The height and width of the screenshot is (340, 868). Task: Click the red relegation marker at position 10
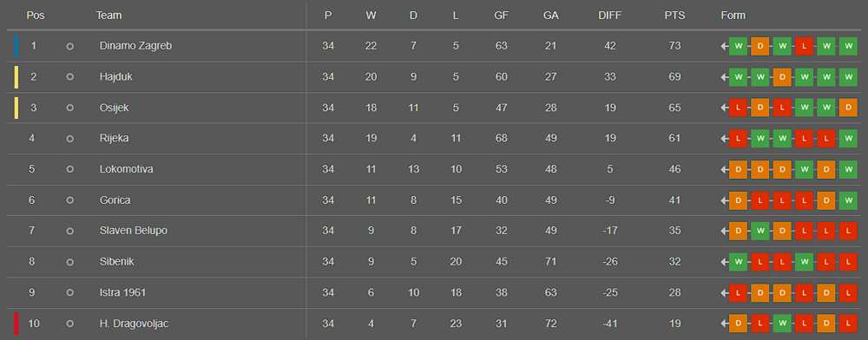pos(16,324)
